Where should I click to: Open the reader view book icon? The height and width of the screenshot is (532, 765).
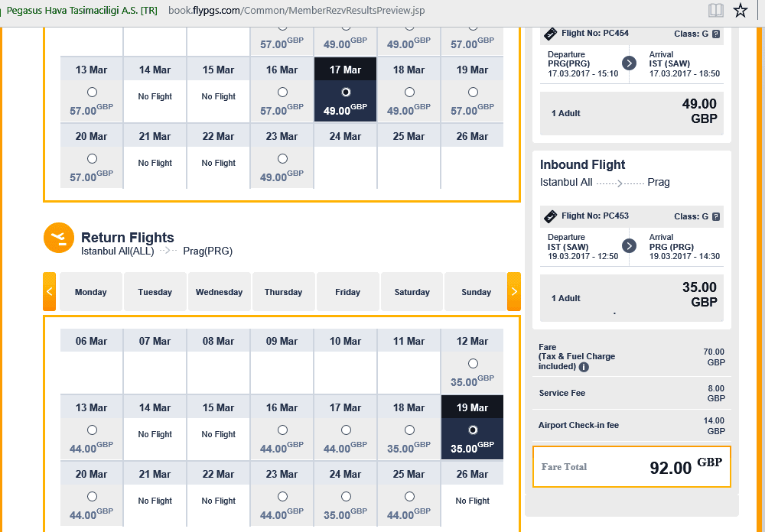click(x=716, y=10)
